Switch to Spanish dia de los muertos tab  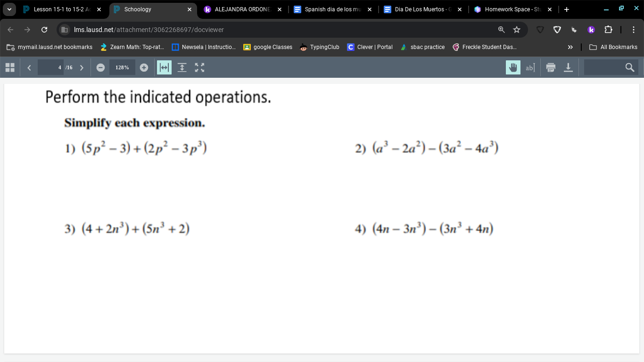333,9
